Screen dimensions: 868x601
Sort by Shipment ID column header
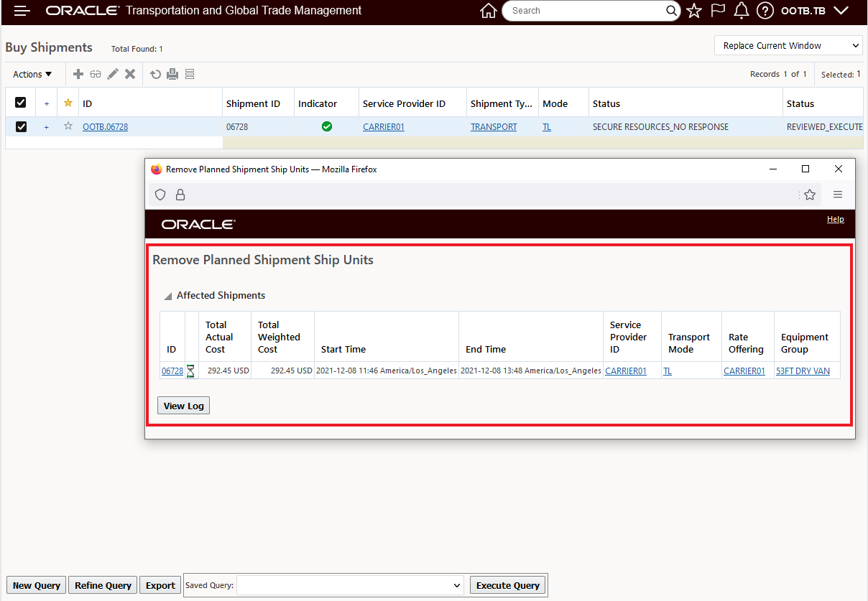coord(253,103)
